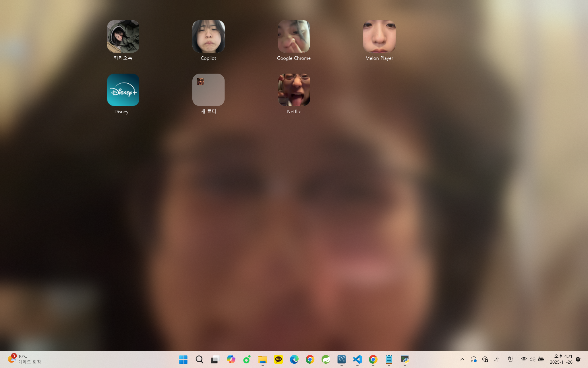
Task: Select the 새 폴더 desktop folder
Action: click(208, 90)
